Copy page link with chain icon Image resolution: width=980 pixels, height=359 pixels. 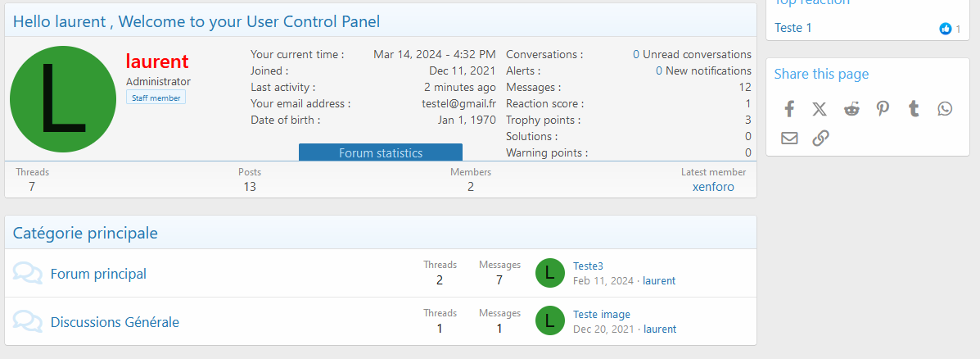click(x=820, y=138)
